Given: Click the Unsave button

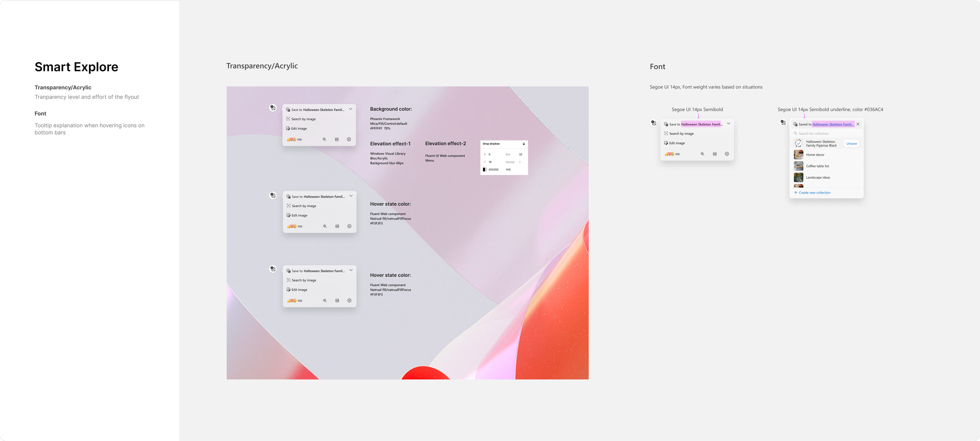Looking at the screenshot, I should pyautogui.click(x=851, y=143).
